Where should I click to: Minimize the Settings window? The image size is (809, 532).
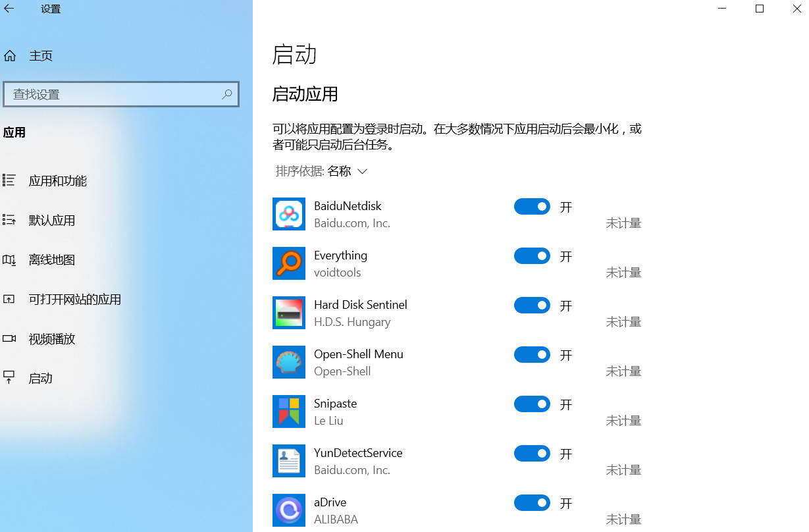tap(723, 9)
